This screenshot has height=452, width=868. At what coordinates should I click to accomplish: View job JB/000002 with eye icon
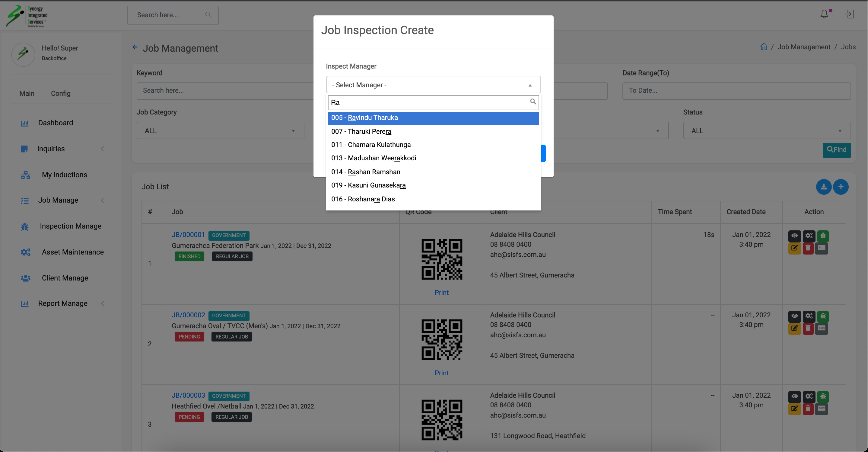(x=794, y=316)
